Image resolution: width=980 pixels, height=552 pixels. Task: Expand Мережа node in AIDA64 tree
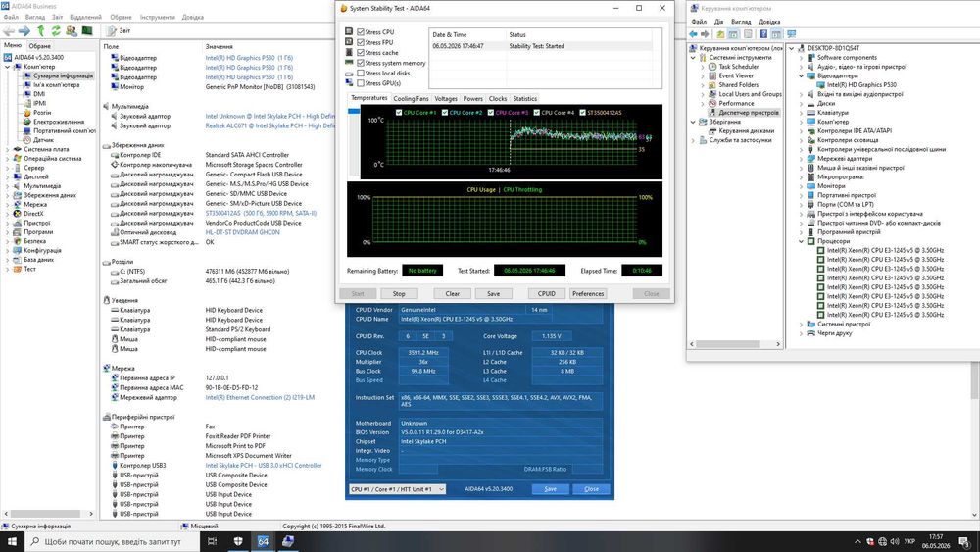click(x=8, y=204)
